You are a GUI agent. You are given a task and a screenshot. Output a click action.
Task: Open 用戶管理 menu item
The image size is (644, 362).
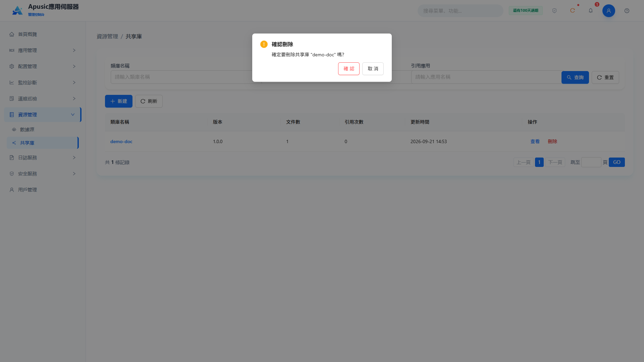click(x=43, y=190)
